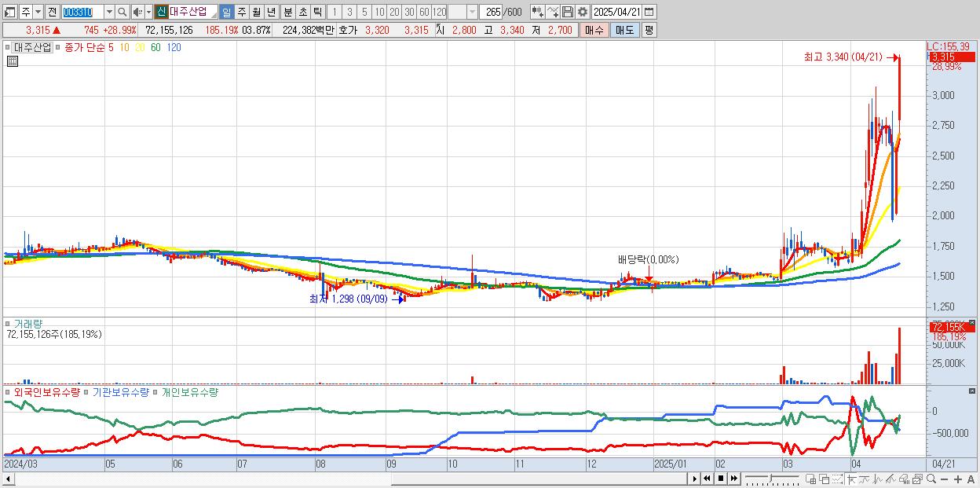Click rewind button on chart playback

pyautogui.click(x=707, y=479)
